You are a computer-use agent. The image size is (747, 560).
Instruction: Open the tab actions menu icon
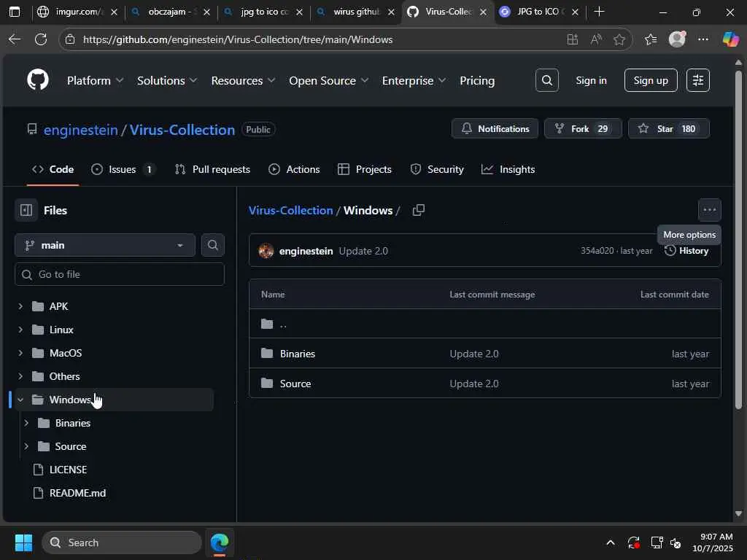(15, 12)
